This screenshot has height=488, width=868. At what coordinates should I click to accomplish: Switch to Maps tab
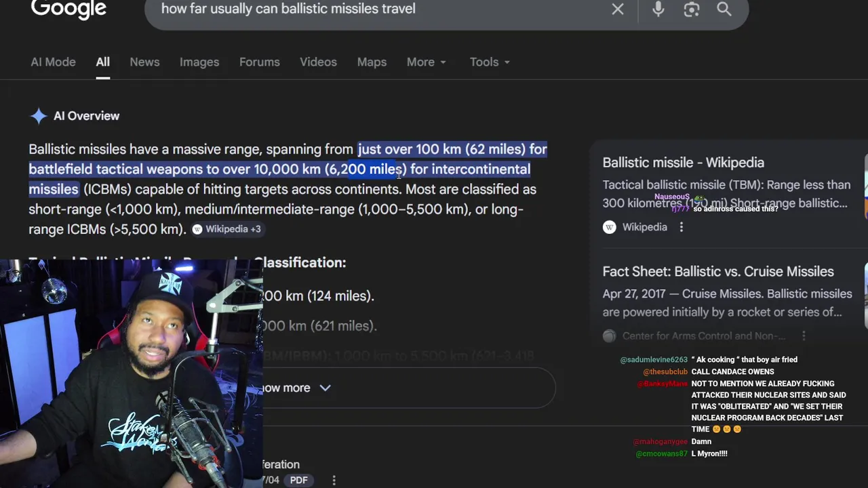click(372, 62)
